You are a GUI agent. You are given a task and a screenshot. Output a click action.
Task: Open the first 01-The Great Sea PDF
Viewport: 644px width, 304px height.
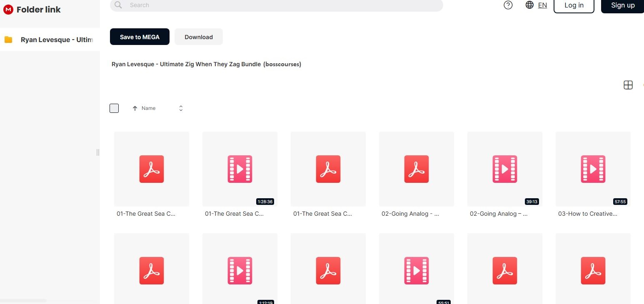coord(152,169)
